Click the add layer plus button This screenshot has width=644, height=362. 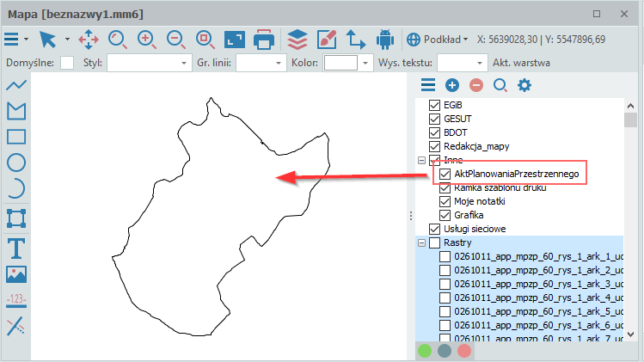[452, 84]
